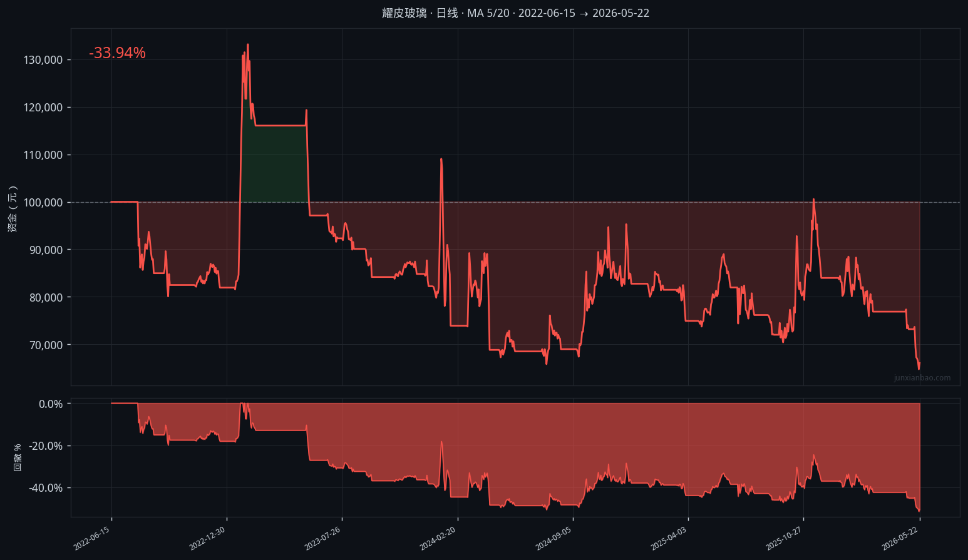Click the x-axis date label 2023-07-26
The height and width of the screenshot is (560, 968).
322,538
